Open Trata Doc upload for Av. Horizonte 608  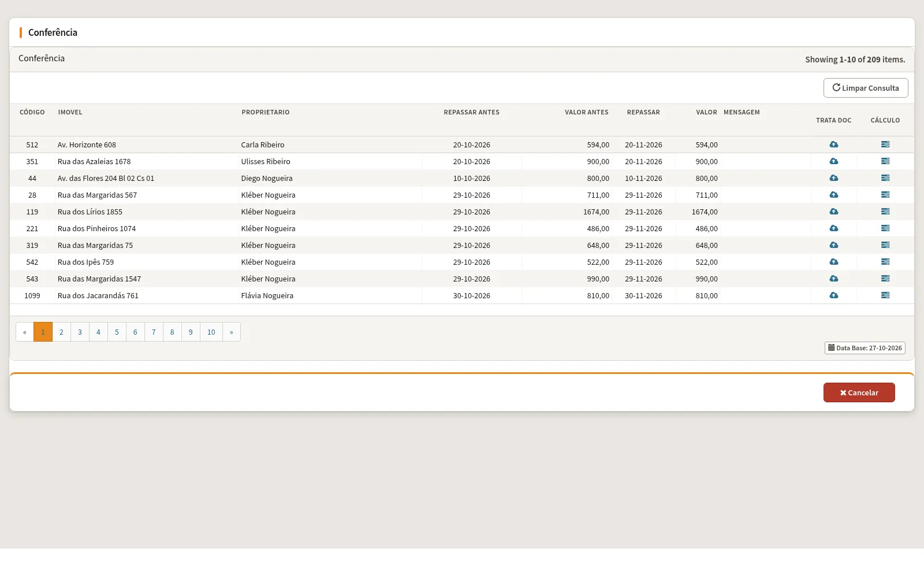click(834, 144)
